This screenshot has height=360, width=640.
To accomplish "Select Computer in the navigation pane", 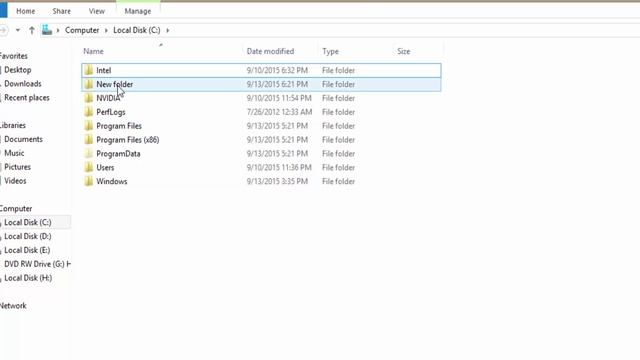I will 16,209.
